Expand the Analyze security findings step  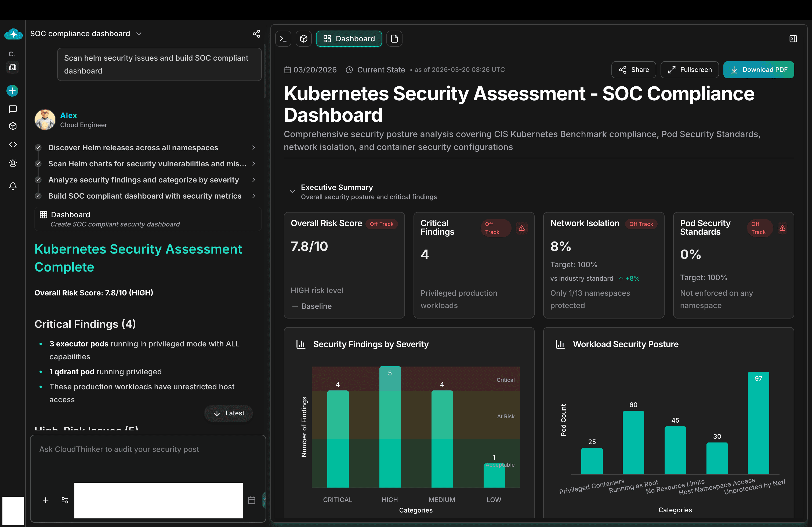click(253, 180)
